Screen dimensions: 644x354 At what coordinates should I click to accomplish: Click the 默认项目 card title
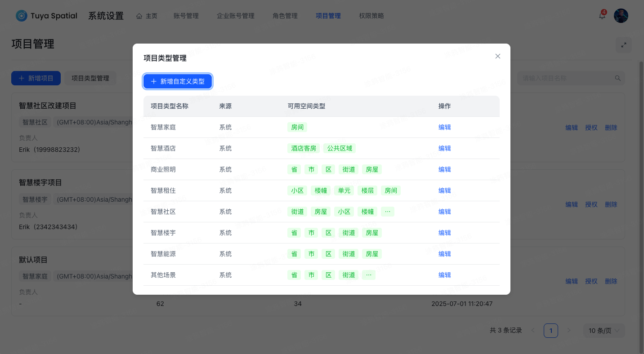pos(33,260)
